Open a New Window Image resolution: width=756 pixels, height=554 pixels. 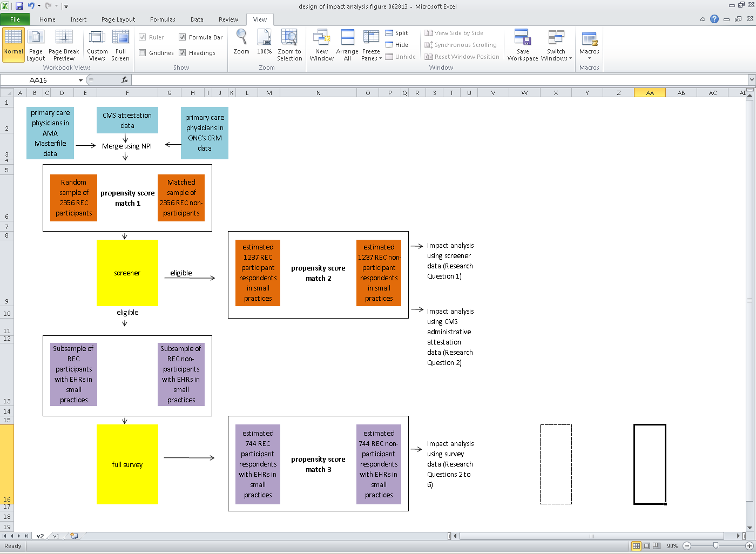[x=322, y=37]
